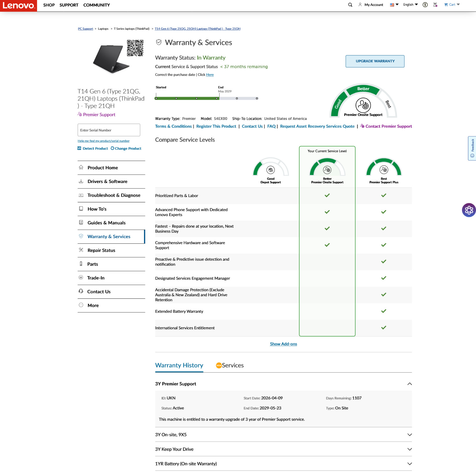Open Drivers & Software in sidebar
The image size is (476, 474).
tap(111, 182)
